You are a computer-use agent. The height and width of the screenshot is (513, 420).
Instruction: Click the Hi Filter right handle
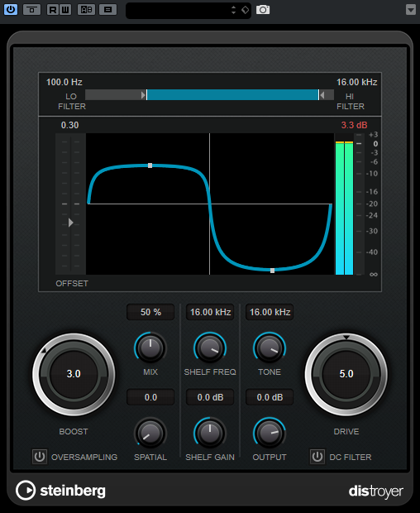[x=322, y=95]
